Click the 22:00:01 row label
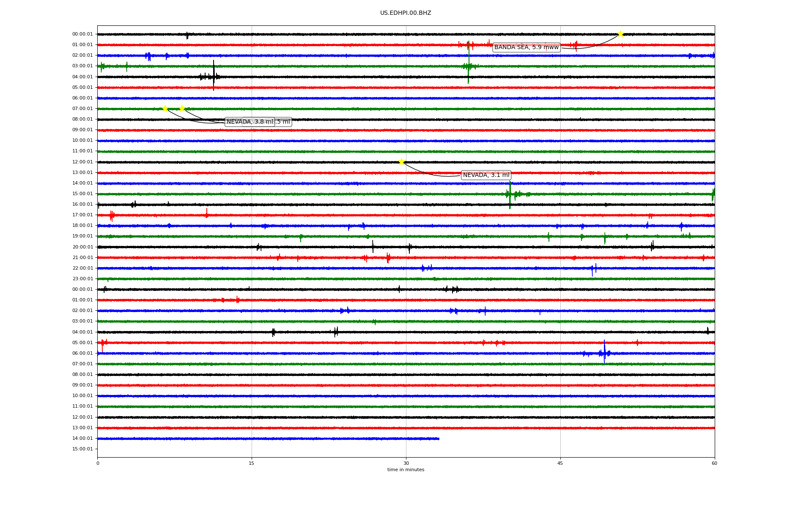The image size is (812, 508). [82, 268]
